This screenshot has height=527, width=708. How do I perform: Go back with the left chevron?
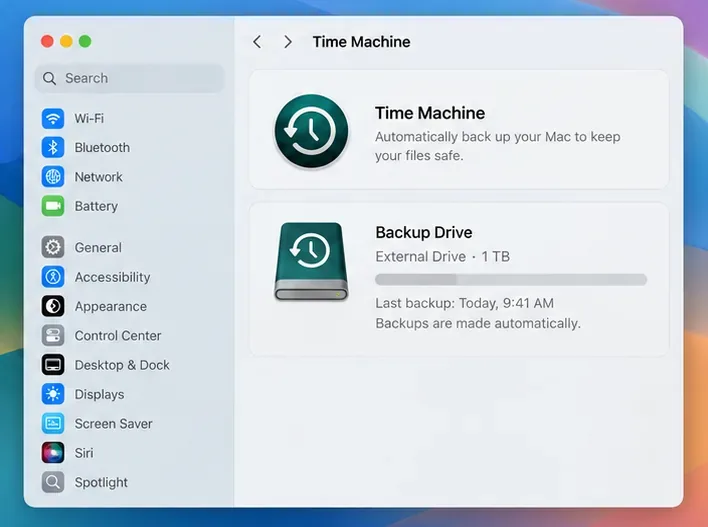point(257,42)
